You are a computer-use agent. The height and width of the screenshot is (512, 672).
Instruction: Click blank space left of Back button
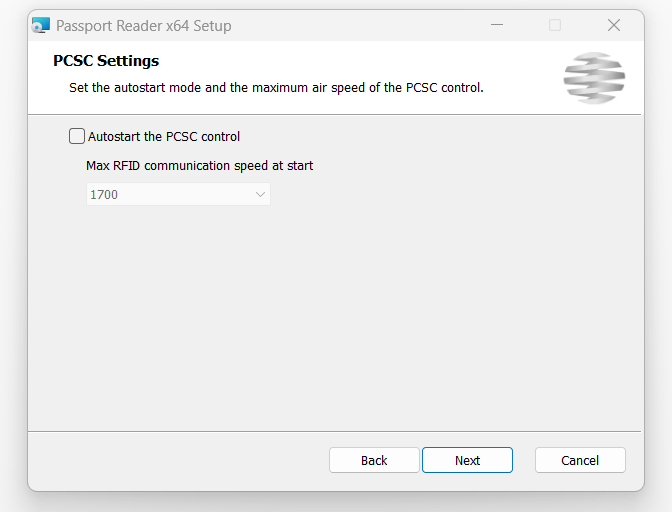point(178,460)
